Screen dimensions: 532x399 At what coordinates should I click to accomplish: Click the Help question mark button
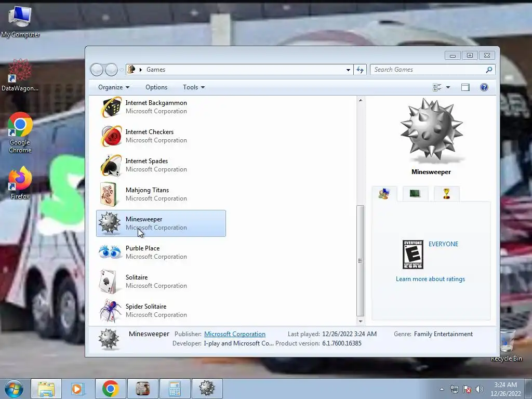[x=484, y=87]
